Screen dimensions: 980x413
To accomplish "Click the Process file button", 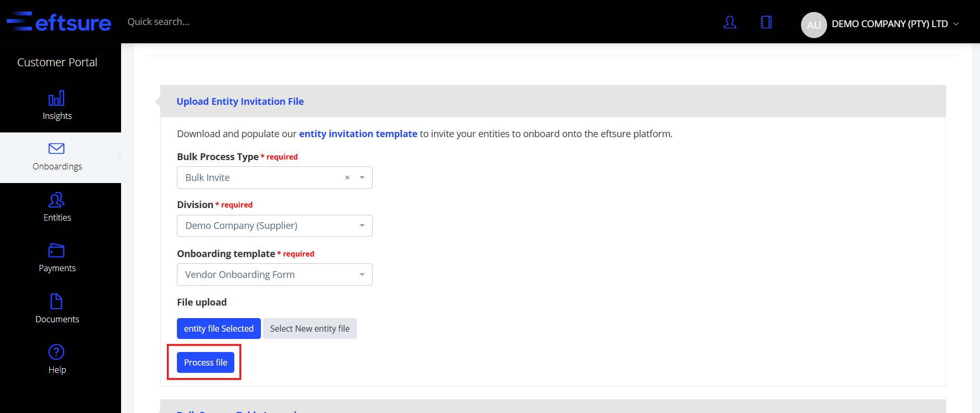I will [x=206, y=362].
